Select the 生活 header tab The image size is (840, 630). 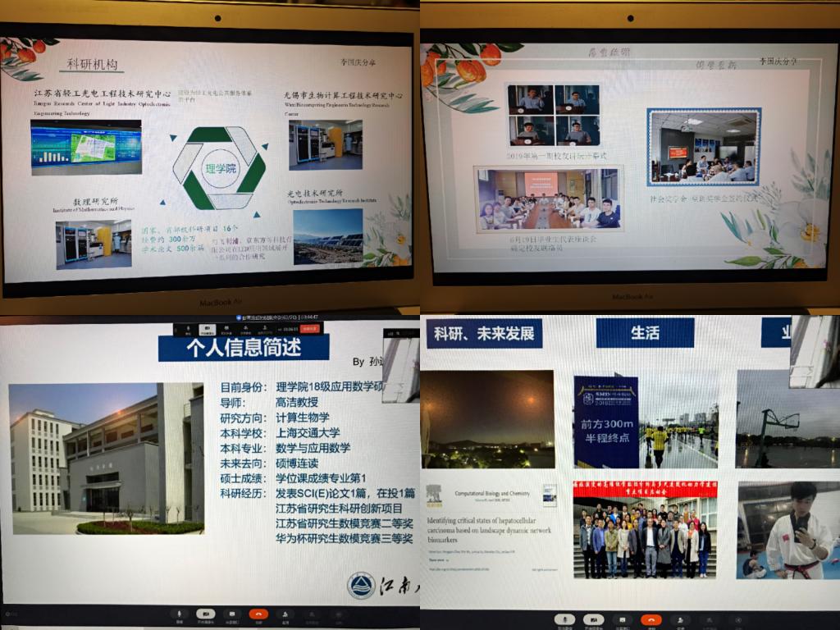[645, 333]
